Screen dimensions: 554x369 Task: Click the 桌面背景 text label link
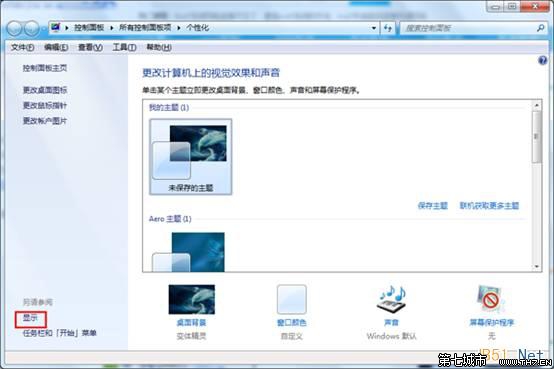tap(191, 322)
